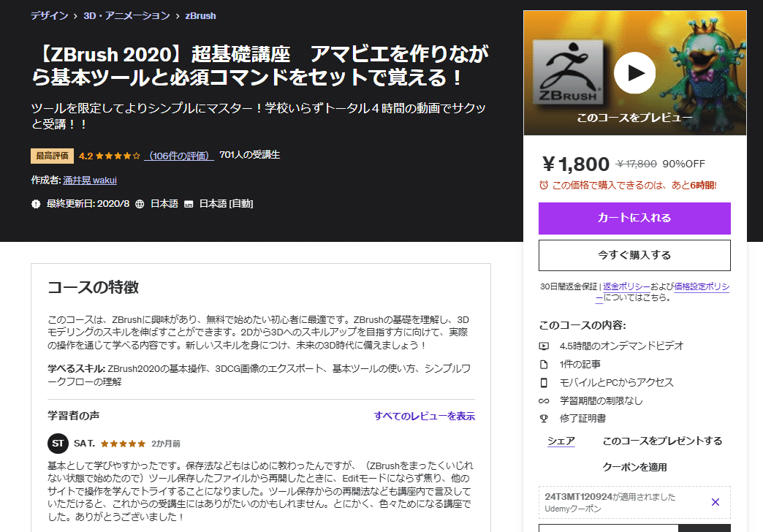Click the last-updated badge icon
Viewport: 763px width, 532px height.
(36, 204)
